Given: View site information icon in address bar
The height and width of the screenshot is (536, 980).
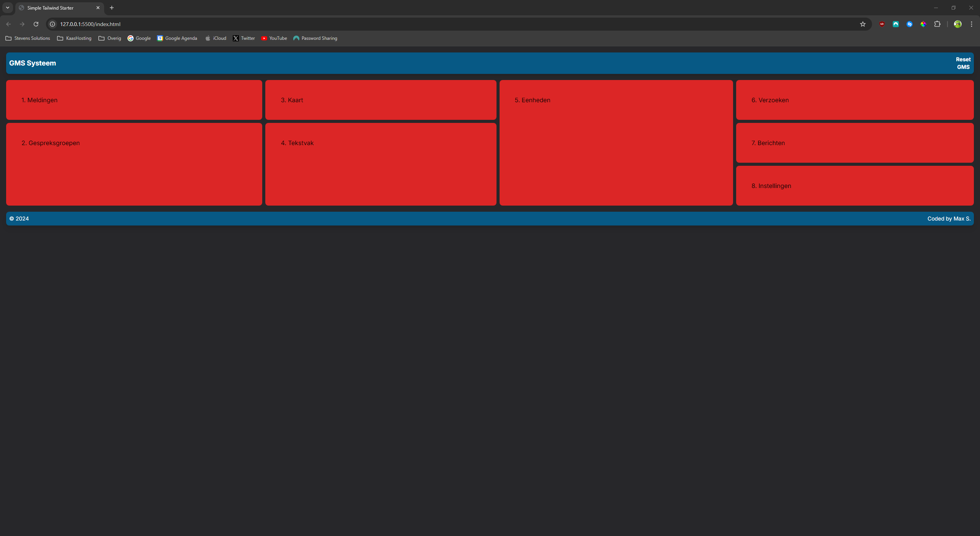Looking at the screenshot, I should pos(53,24).
